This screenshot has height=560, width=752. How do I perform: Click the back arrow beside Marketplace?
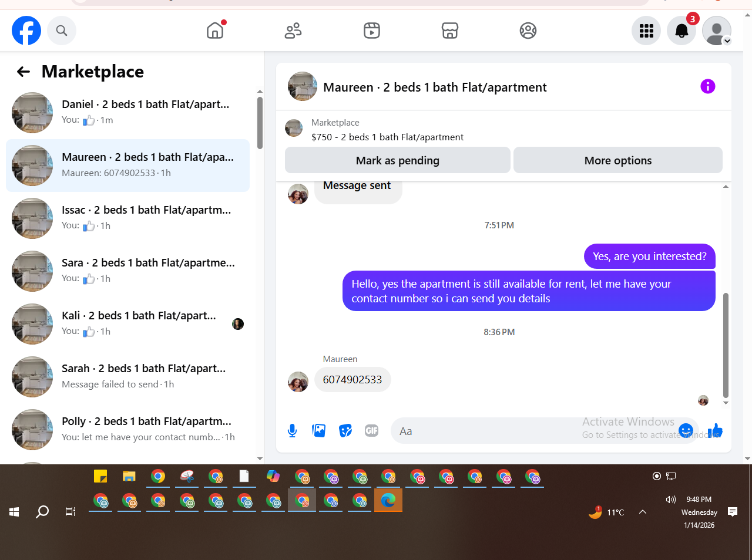[23, 72]
